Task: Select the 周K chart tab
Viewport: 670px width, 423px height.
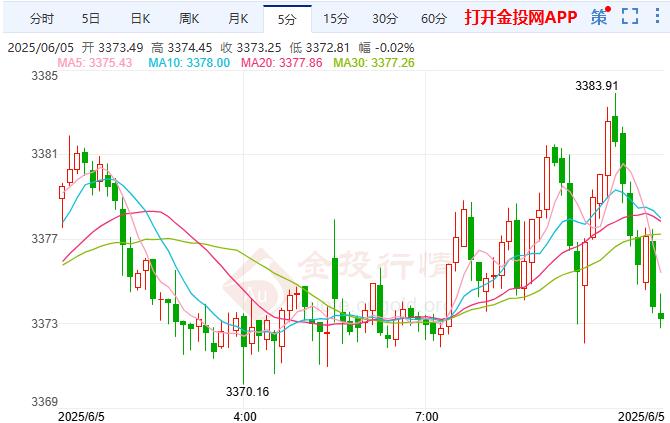Action: [189, 19]
